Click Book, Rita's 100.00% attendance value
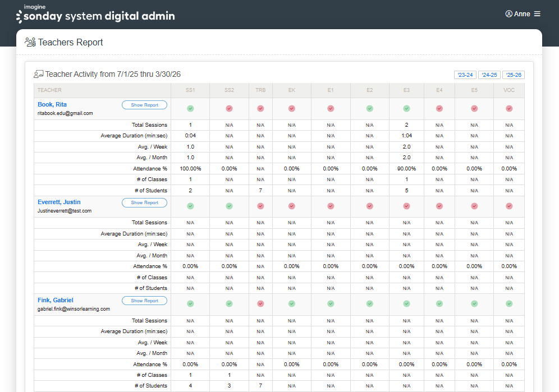The width and height of the screenshot is (559, 392). click(x=190, y=168)
